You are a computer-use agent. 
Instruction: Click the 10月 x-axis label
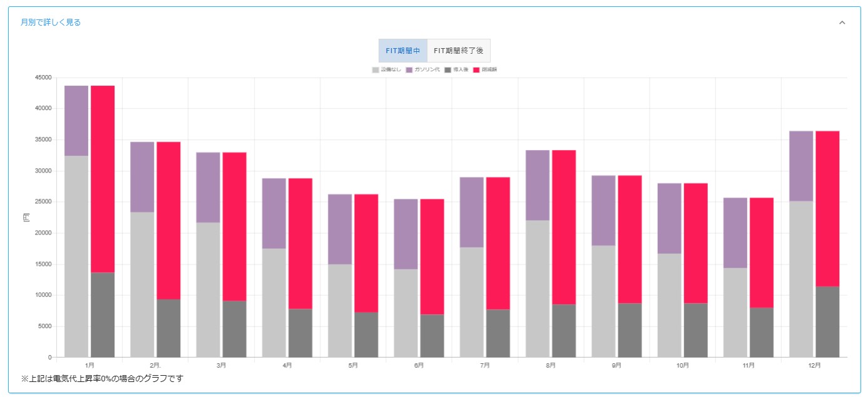pos(683,365)
